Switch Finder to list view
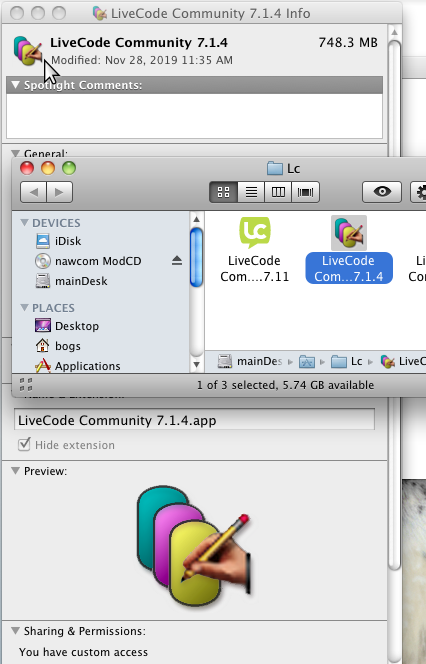 251,192
